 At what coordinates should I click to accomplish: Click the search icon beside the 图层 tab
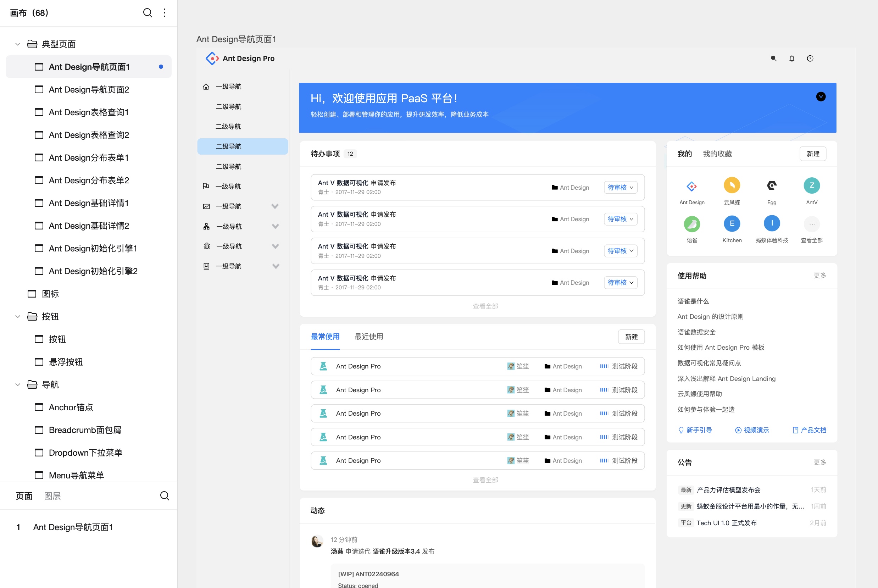pyautogui.click(x=165, y=496)
